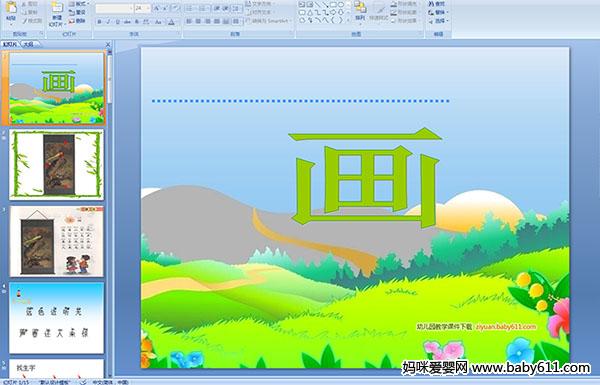Click the Arrange icon
The height and width of the screenshot is (385, 600).
coord(360,11)
